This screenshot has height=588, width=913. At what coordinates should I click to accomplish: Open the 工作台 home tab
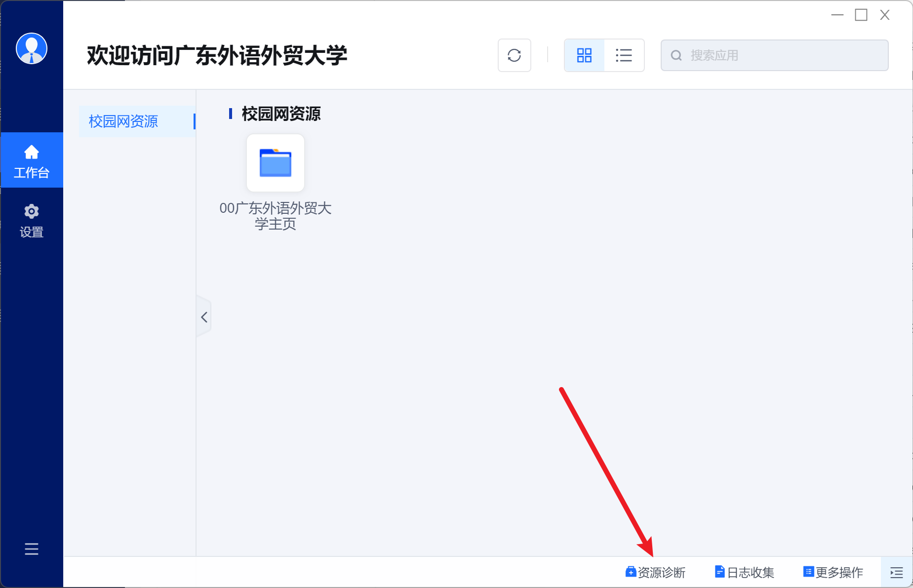click(x=32, y=160)
